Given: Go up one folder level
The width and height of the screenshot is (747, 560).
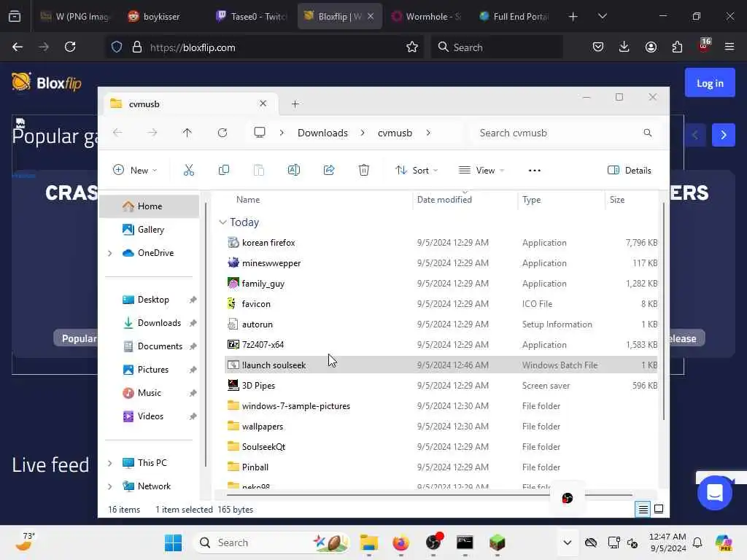Looking at the screenshot, I should [187, 133].
